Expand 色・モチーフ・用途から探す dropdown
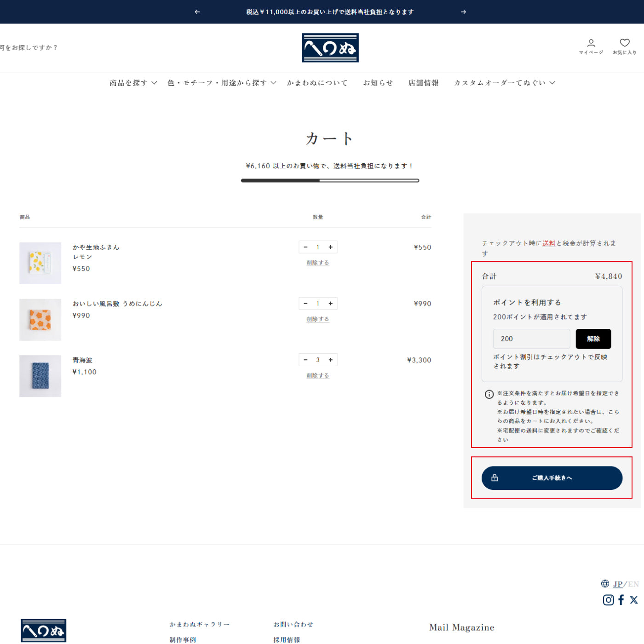644x644 pixels. 221,83
